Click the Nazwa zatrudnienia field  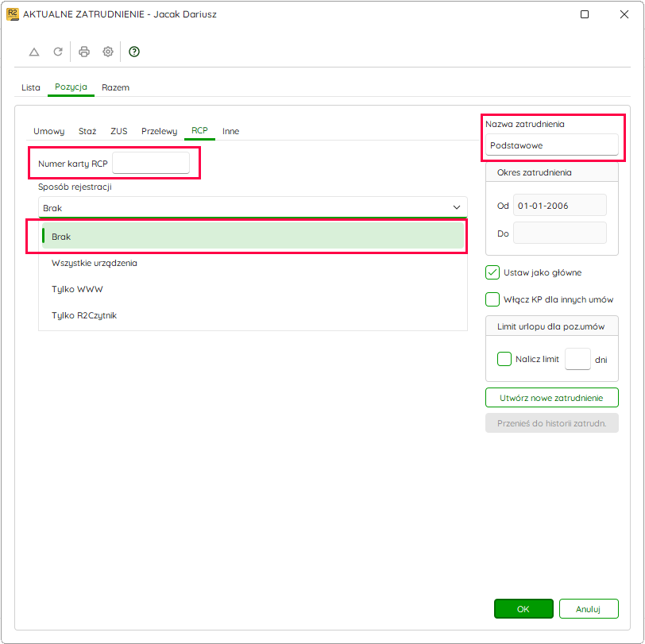(x=551, y=145)
